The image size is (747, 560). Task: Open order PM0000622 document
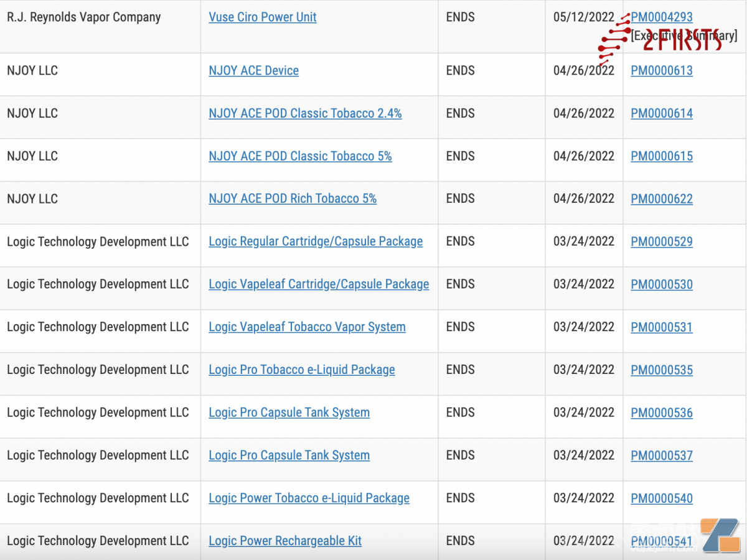pyautogui.click(x=661, y=199)
